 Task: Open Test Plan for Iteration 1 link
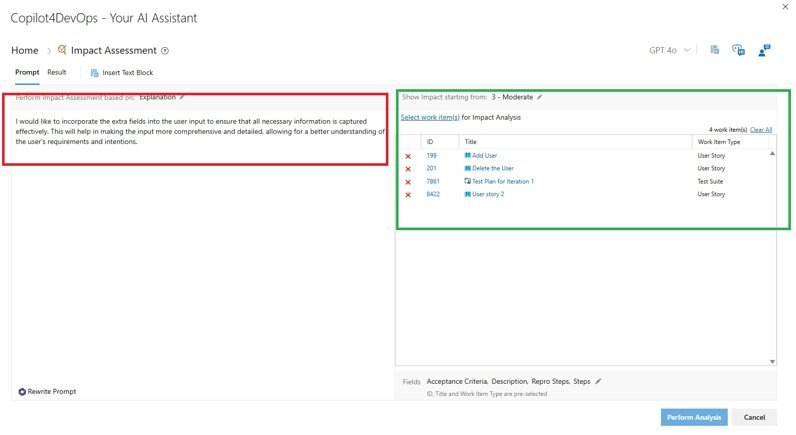503,181
